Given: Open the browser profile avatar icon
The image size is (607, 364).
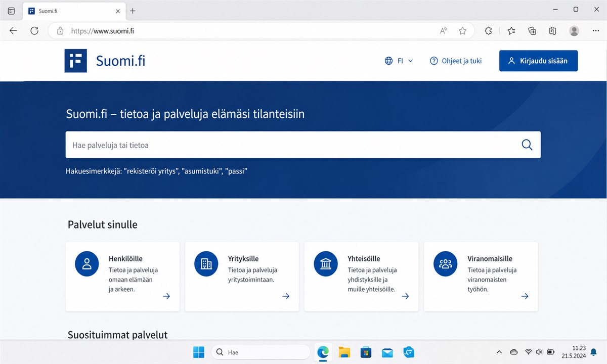Looking at the screenshot, I should 574,31.
